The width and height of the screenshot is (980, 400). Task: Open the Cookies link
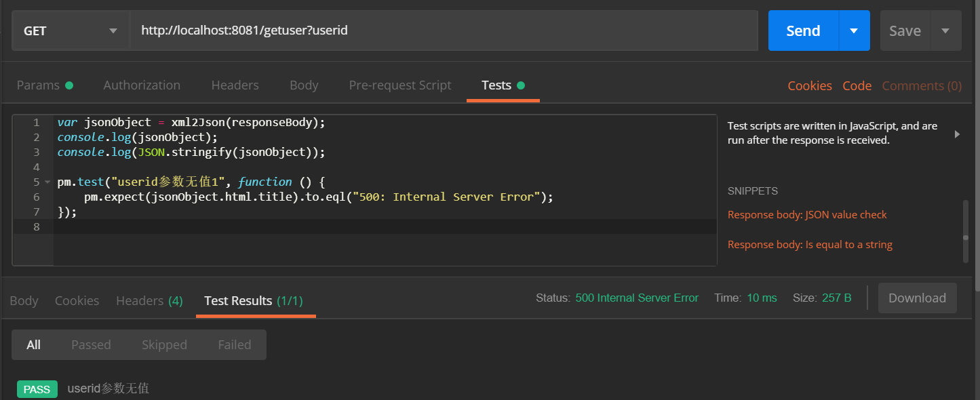click(x=809, y=86)
